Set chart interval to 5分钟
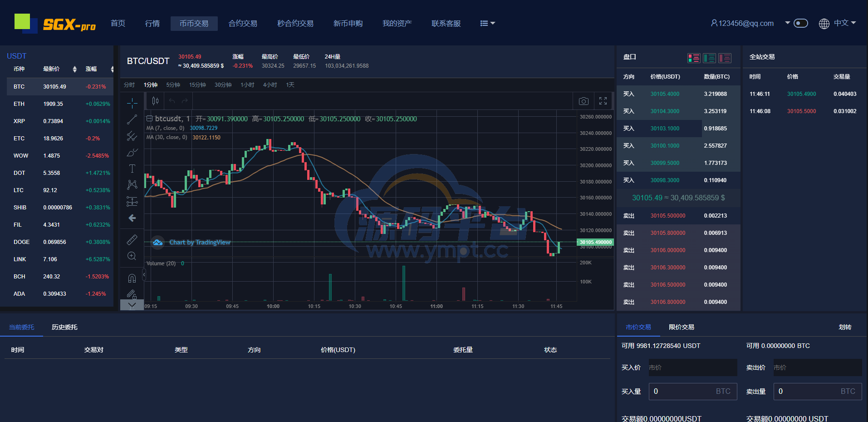 click(x=173, y=85)
